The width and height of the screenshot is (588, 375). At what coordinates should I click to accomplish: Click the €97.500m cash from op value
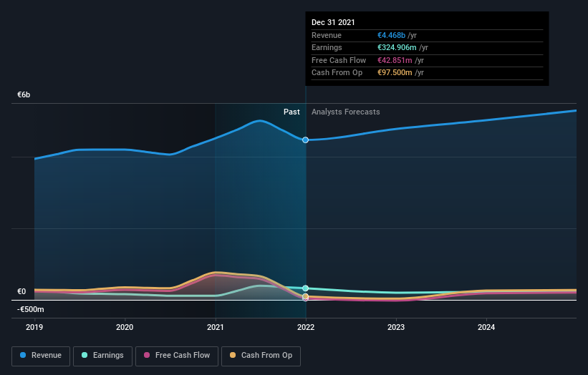pos(395,73)
